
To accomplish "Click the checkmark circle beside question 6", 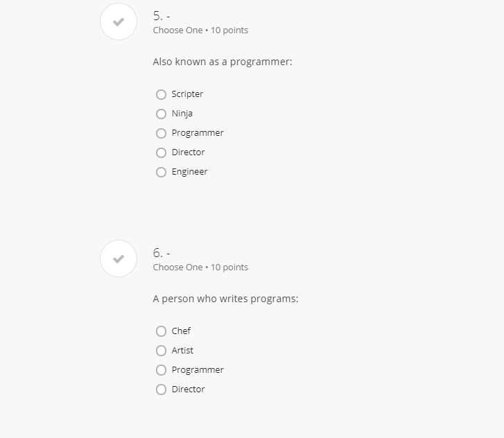I will pyautogui.click(x=119, y=259).
